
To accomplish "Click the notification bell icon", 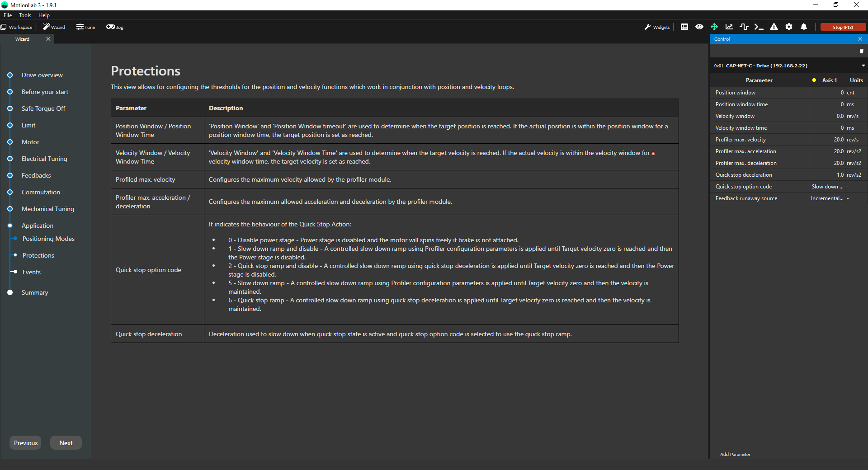I will [x=804, y=27].
